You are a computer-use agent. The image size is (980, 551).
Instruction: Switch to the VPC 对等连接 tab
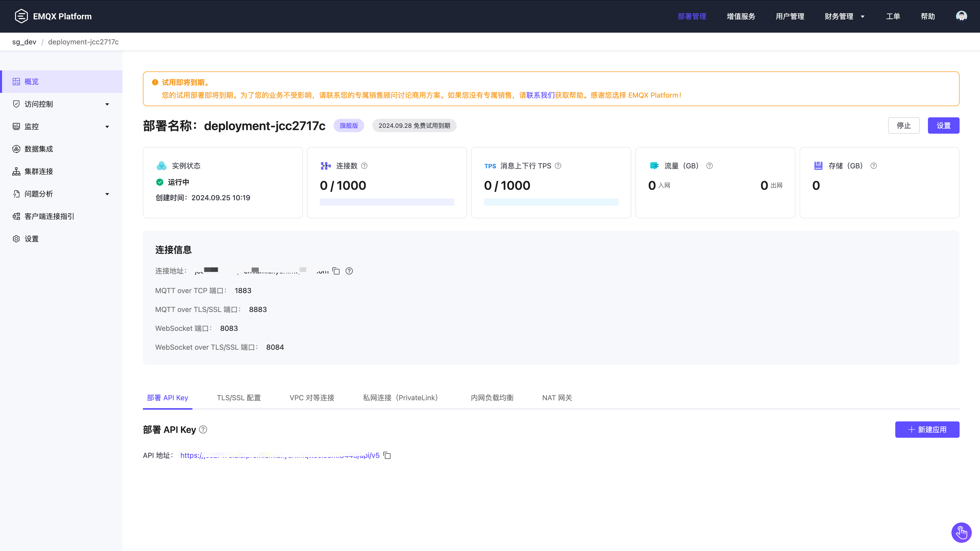(312, 398)
